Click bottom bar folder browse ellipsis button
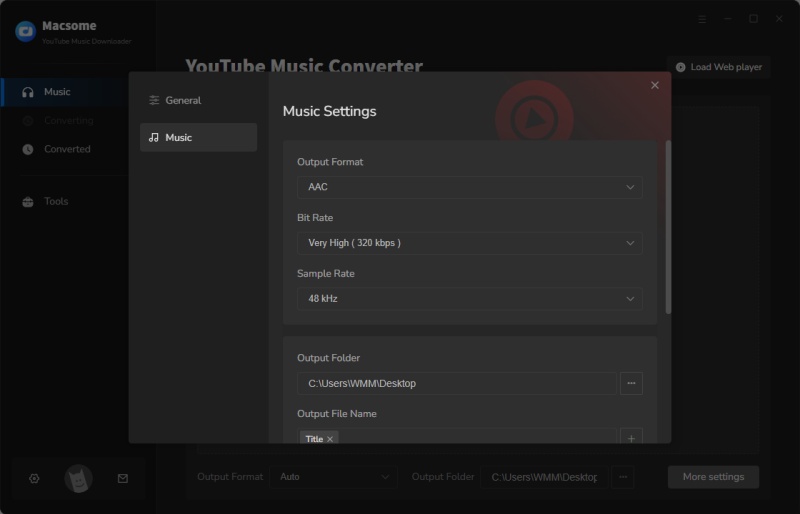This screenshot has width=800, height=514. [623, 477]
